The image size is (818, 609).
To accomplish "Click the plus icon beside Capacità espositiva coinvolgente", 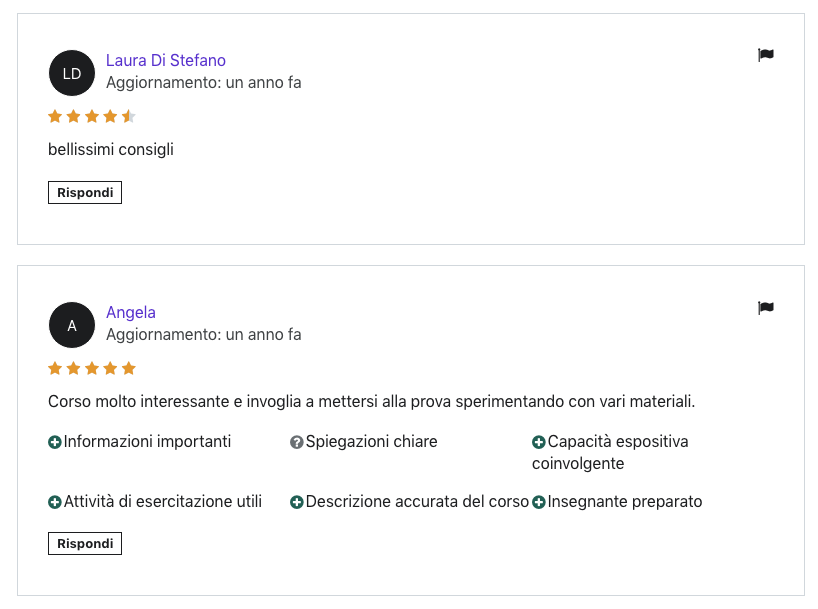I will pos(538,443).
